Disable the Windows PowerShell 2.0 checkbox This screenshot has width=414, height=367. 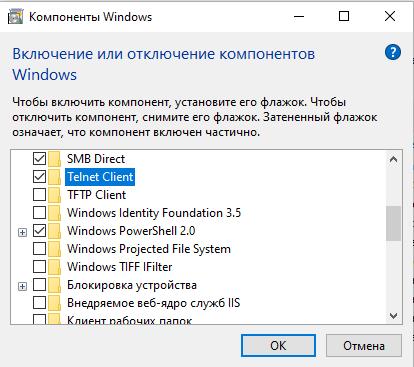[x=39, y=231]
